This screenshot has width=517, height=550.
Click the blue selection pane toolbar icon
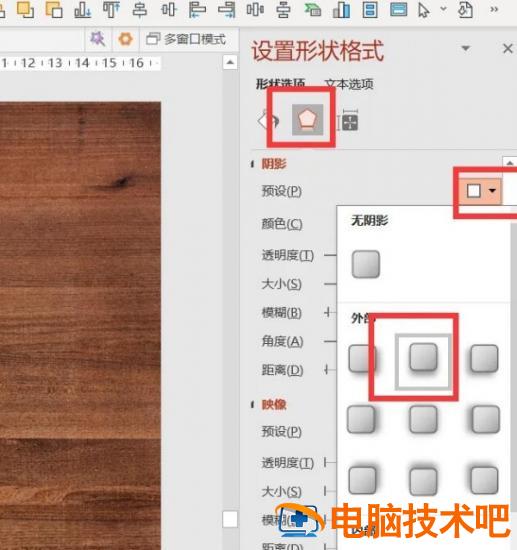tap(370, 9)
